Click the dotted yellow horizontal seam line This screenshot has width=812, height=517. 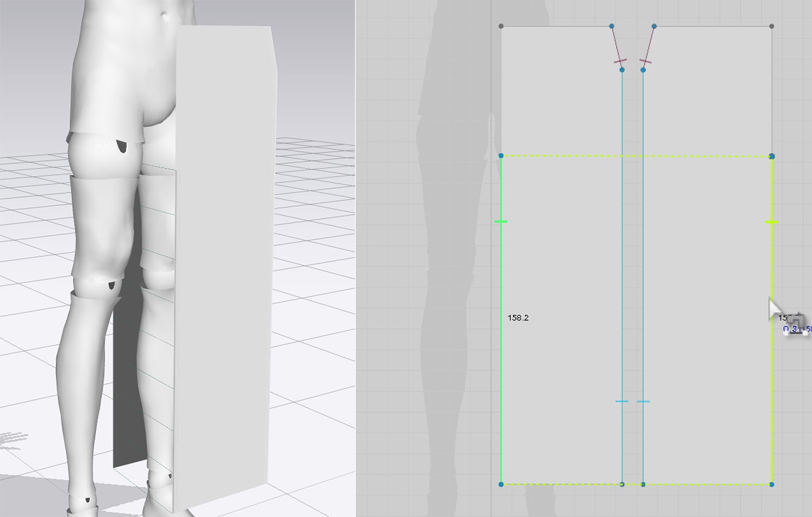click(x=568, y=156)
